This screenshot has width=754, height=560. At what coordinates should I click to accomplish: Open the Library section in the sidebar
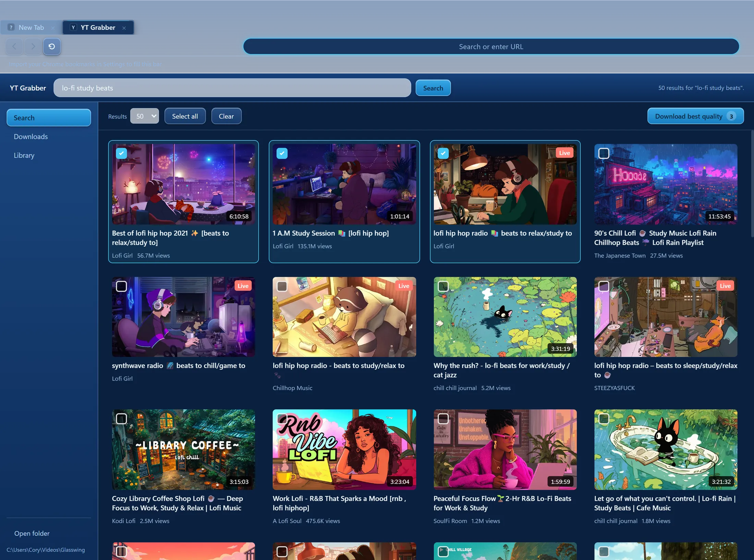49,155
